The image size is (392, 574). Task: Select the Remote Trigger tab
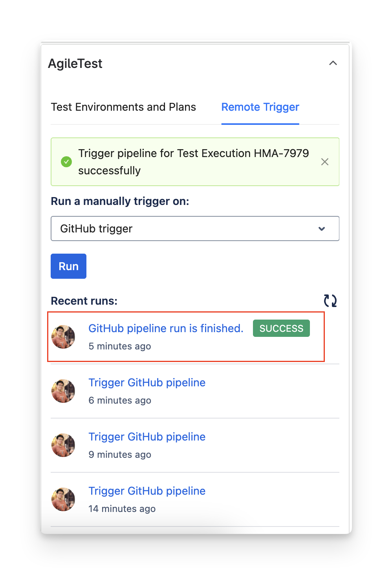[260, 107]
